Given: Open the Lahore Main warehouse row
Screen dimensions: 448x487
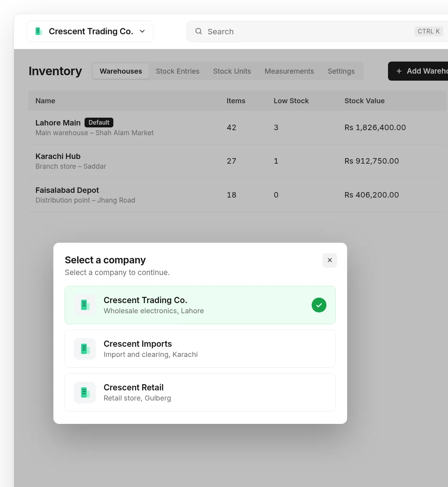Looking at the screenshot, I should pos(237,127).
